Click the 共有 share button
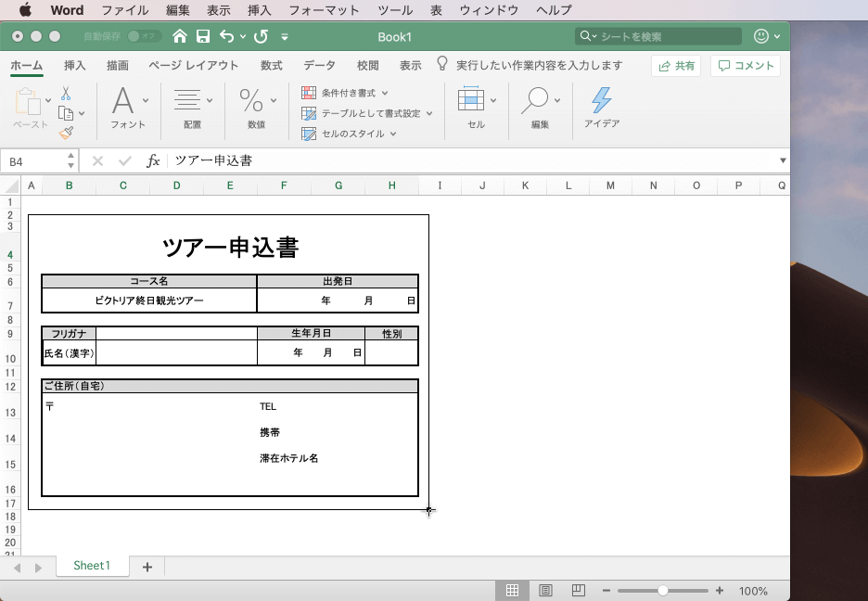The image size is (868, 601). tap(676, 66)
